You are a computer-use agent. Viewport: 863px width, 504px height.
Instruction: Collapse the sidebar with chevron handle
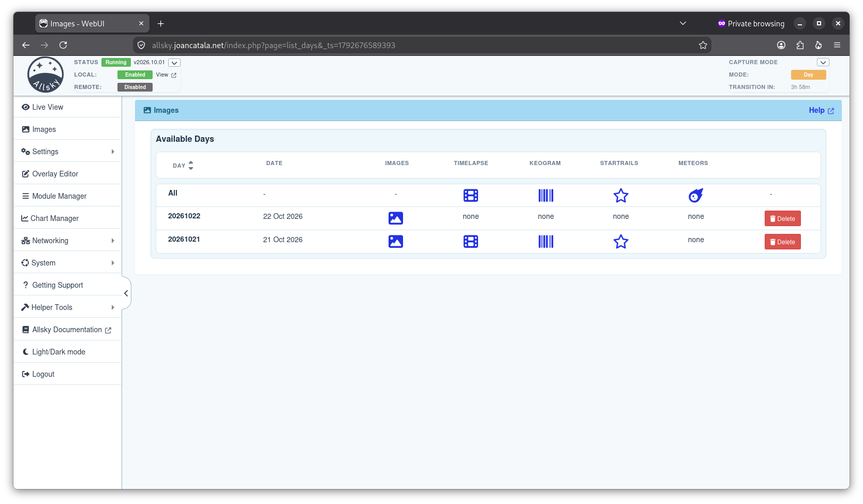pos(126,293)
